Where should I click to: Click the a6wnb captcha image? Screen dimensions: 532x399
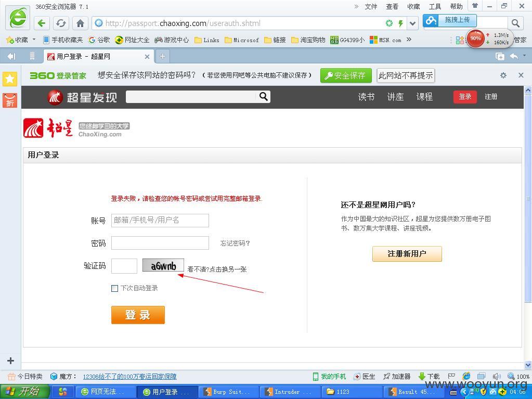(x=163, y=265)
